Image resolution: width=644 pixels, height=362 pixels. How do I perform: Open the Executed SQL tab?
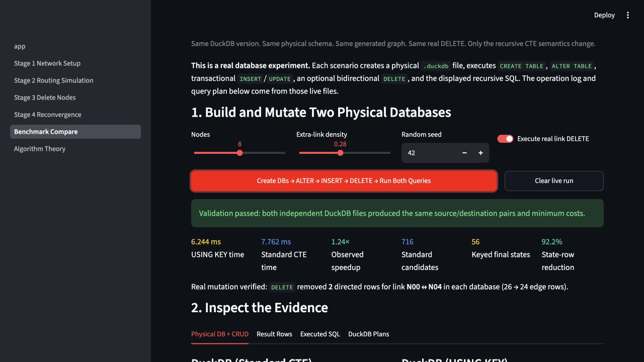pyautogui.click(x=320, y=334)
